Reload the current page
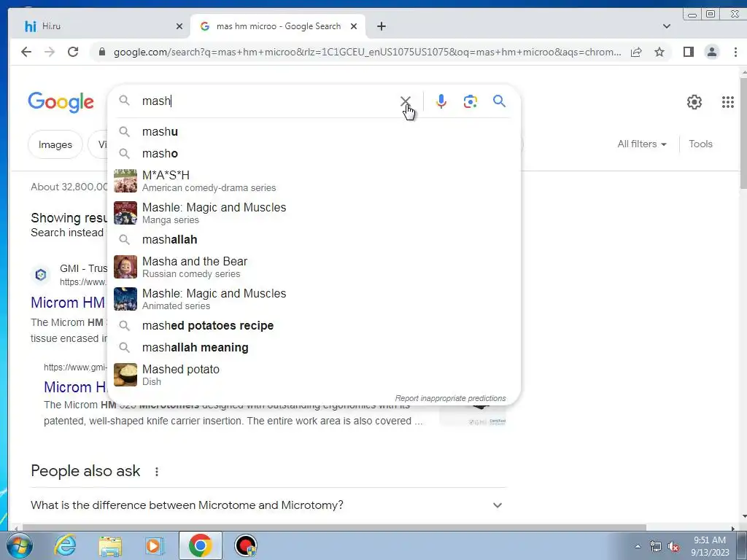The width and height of the screenshot is (747, 560). (73, 52)
